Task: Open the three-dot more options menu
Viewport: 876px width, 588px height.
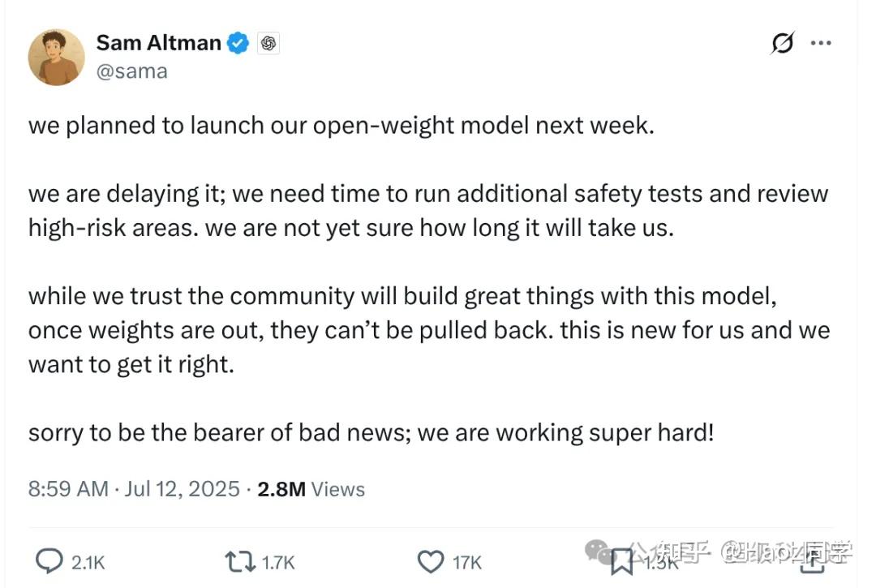Action: click(821, 44)
